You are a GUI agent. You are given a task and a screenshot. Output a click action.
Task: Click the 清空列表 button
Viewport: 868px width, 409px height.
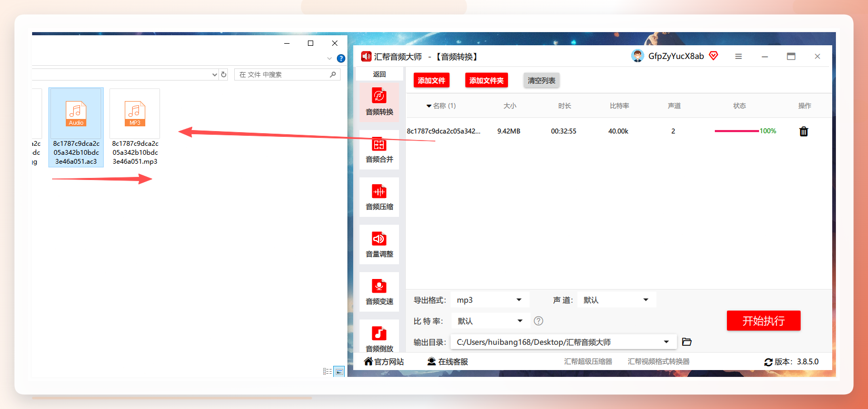coord(541,81)
